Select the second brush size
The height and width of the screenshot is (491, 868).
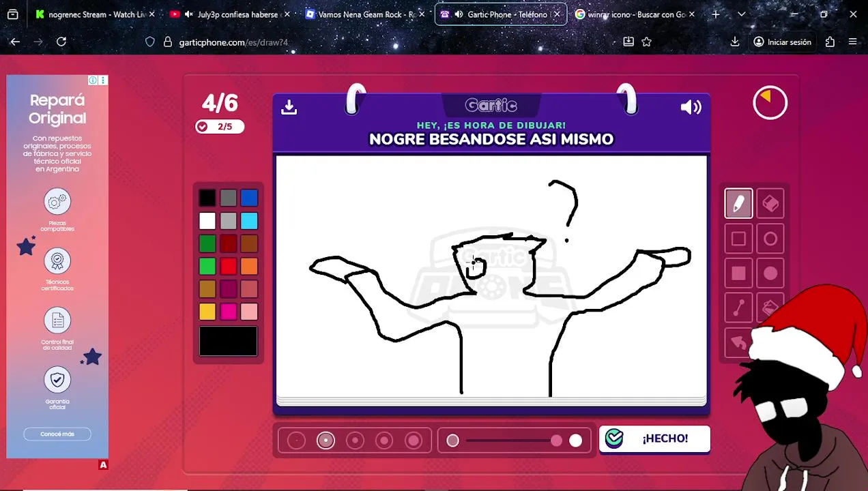pos(325,441)
